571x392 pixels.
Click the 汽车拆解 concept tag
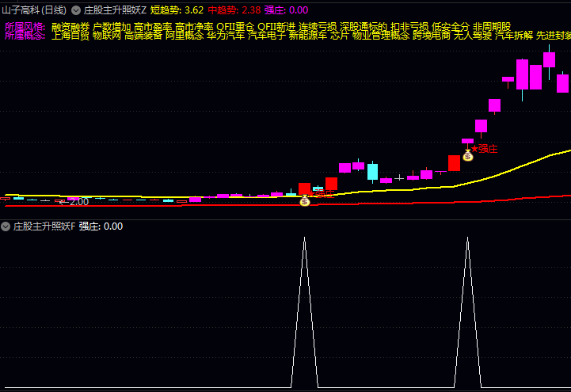(x=514, y=36)
